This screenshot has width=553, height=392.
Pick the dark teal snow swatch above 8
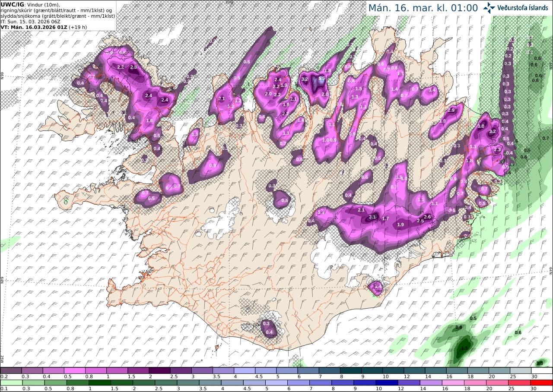351,370
